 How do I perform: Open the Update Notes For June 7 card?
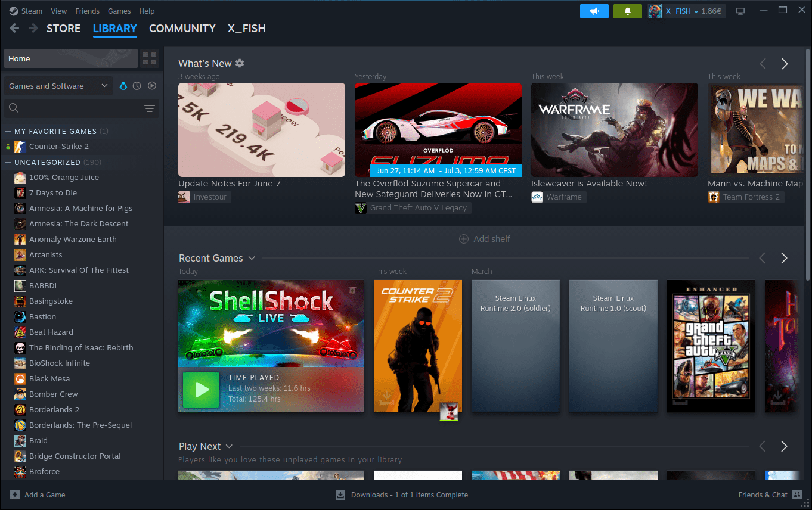pyautogui.click(x=262, y=130)
